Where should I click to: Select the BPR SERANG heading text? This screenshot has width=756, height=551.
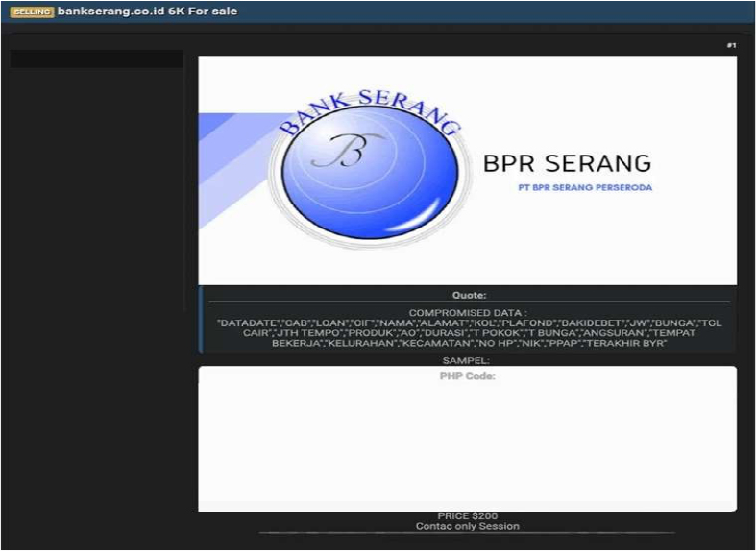coord(567,163)
